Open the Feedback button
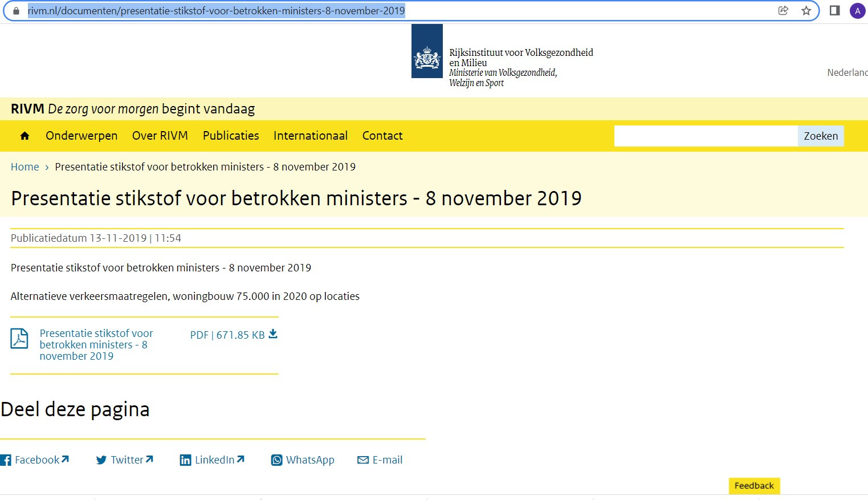Viewport: 868px width, 500px height. [753, 485]
